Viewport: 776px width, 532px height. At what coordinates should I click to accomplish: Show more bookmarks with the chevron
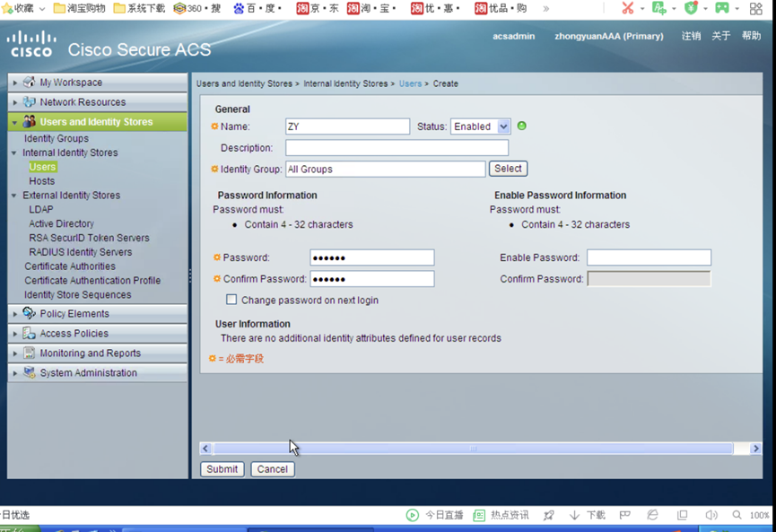[x=545, y=8]
